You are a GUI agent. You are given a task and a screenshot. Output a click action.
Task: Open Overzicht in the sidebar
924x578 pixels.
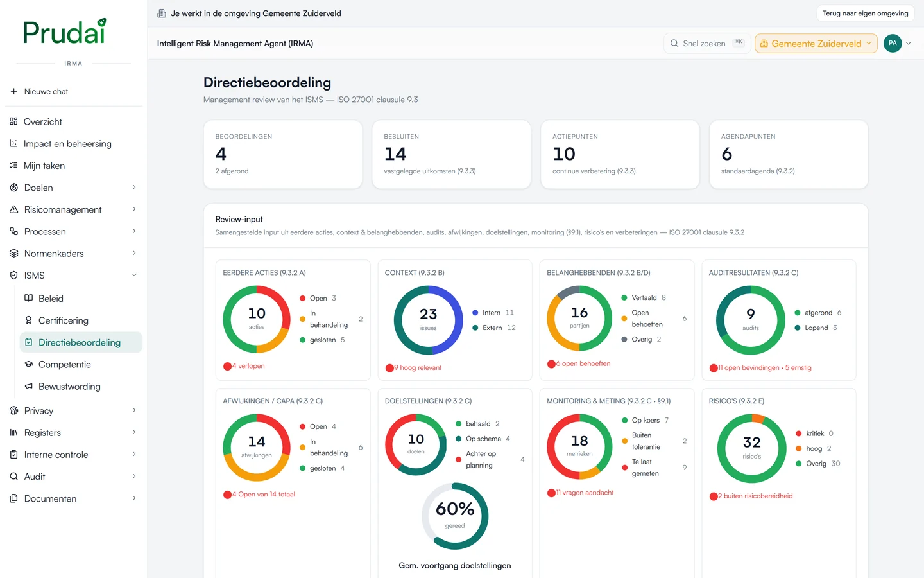[74, 121]
